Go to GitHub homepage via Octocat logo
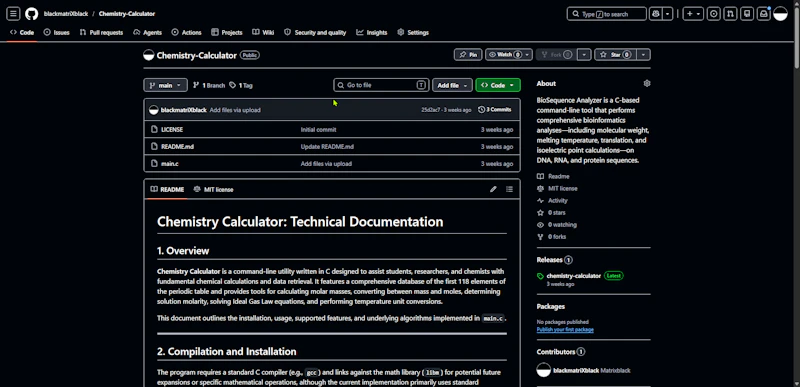This screenshot has height=387, width=800. pos(32,14)
